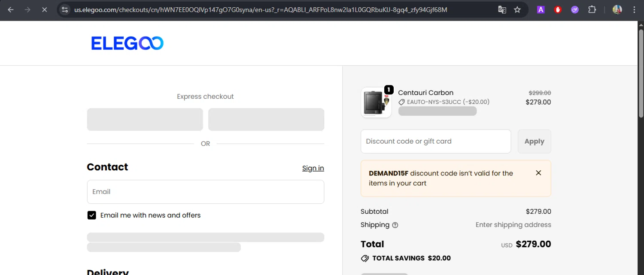
Task: Click the Centauri Carbon product thumbnail
Action: pos(376,103)
